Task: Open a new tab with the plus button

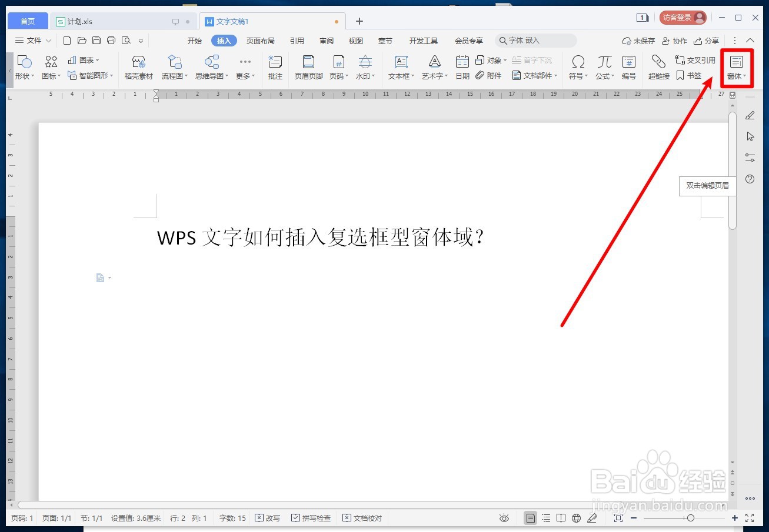Action: click(359, 21)
